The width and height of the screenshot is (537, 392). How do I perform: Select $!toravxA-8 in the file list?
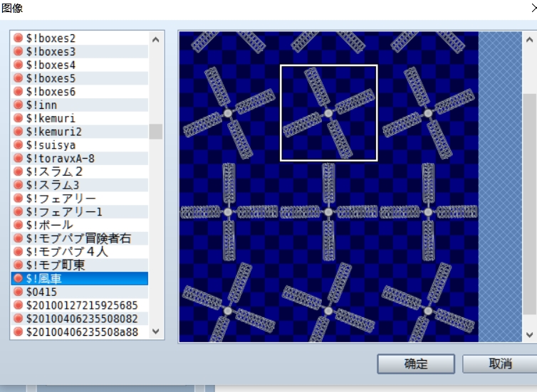(x=80, y=159)
